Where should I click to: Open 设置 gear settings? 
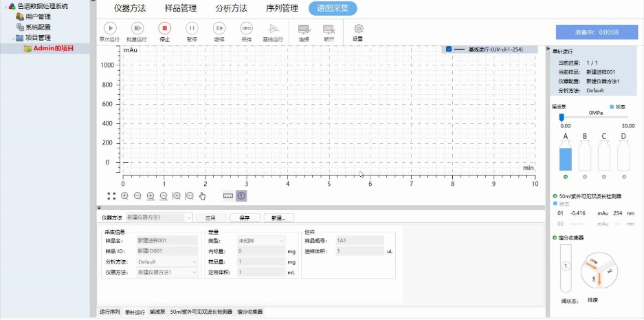(x=359, y=32)
